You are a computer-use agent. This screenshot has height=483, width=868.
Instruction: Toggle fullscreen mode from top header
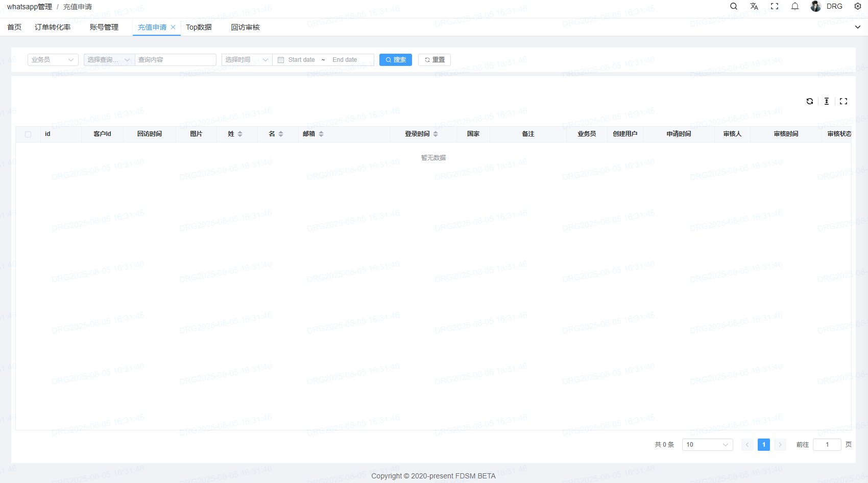pos(775,7)
